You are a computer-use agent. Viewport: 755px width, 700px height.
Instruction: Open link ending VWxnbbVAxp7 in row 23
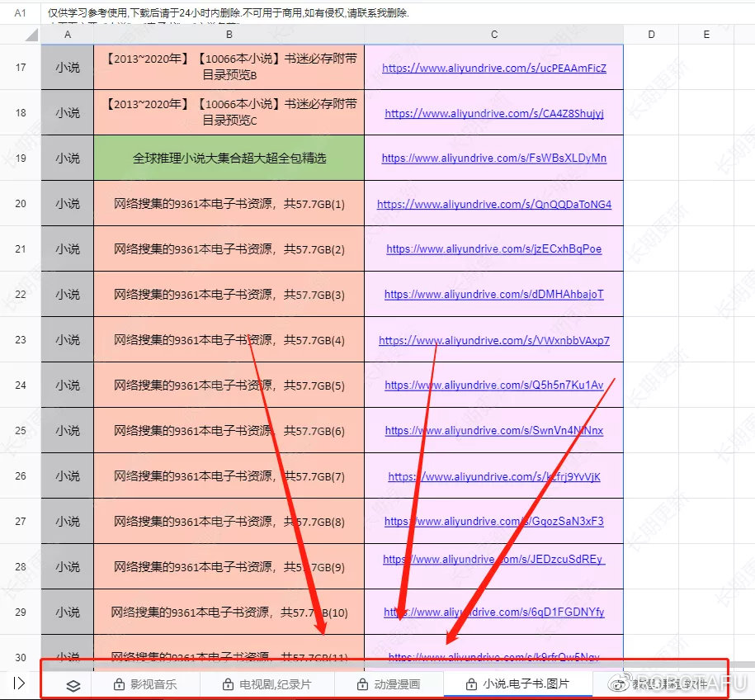(x=494, y=341)
